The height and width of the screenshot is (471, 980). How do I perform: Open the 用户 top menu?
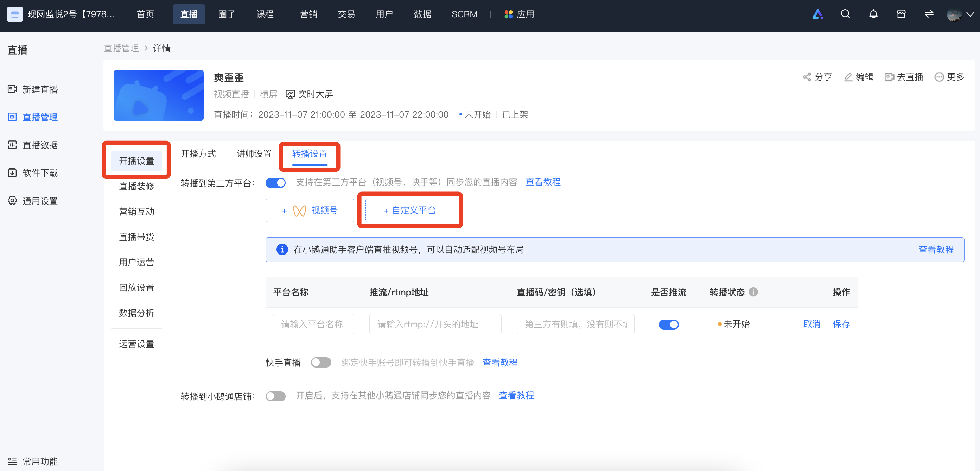384,14
